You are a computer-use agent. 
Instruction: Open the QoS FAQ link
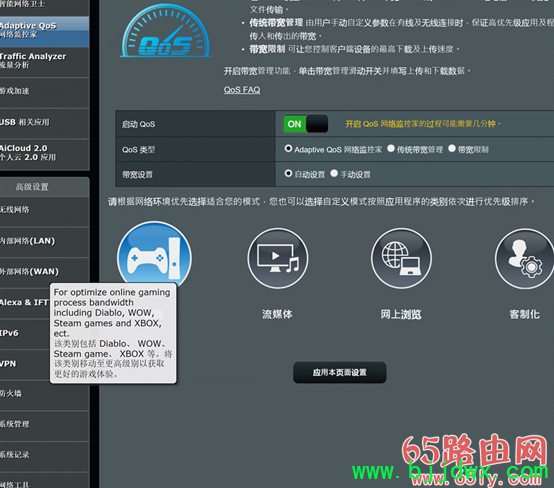coord(242,90)
